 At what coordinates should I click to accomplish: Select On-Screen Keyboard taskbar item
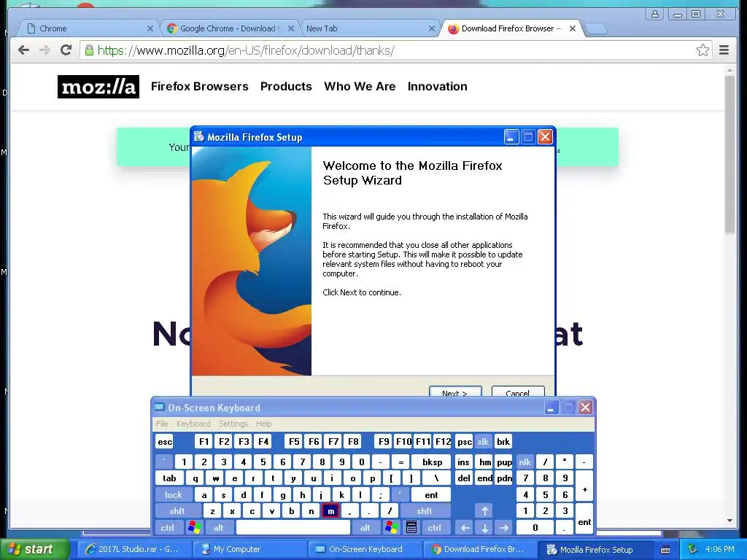[365, 550]
